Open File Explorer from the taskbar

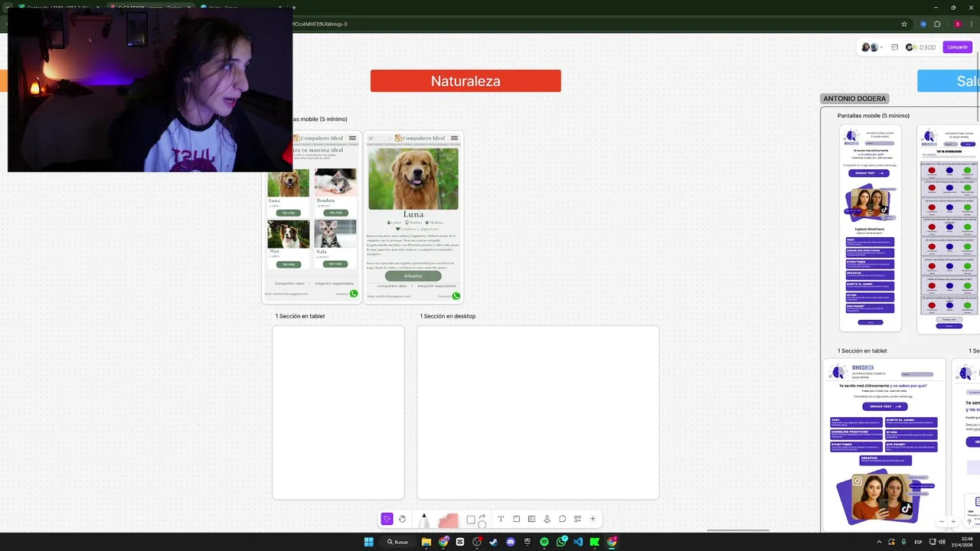tap(426, 542)
